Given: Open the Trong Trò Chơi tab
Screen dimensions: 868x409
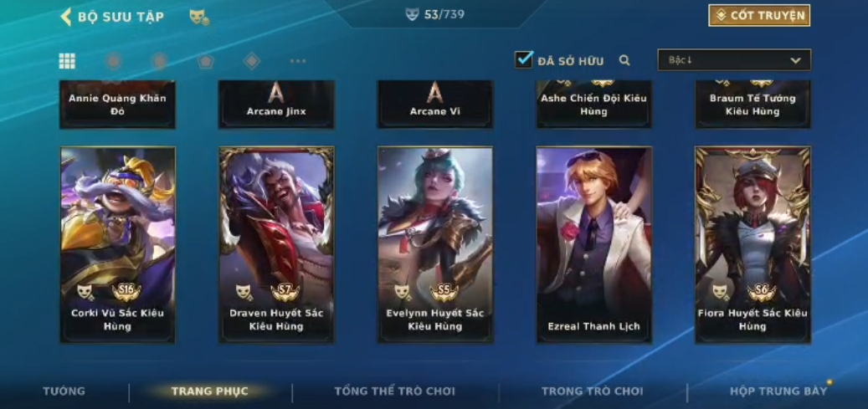Looking at the screenshot, I should click(x=593, y=391).
